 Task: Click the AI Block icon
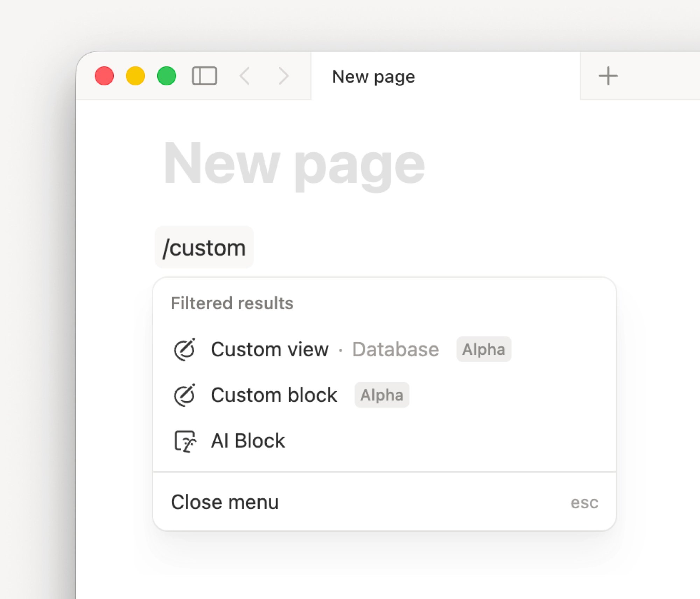coord(185,441)
